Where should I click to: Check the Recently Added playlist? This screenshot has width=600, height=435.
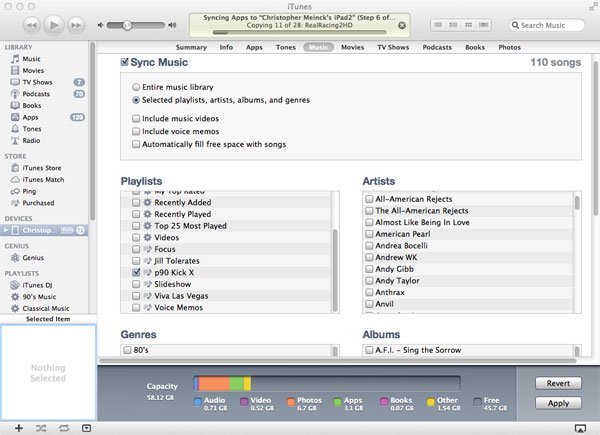[136, 202]
